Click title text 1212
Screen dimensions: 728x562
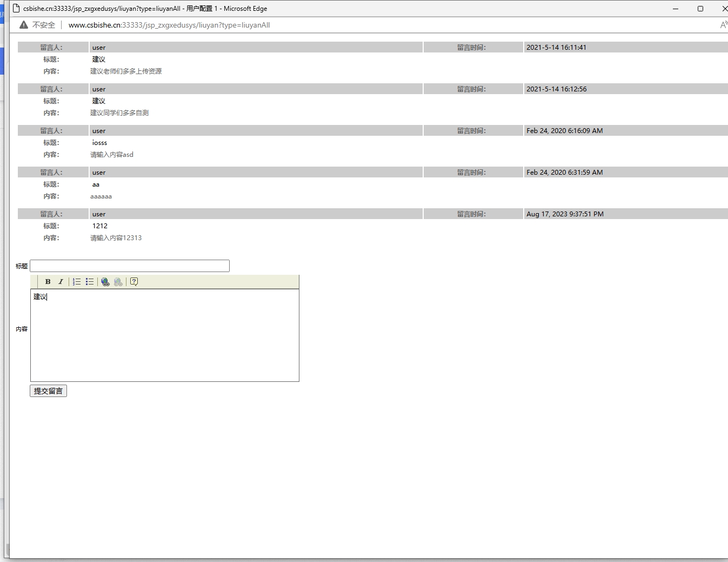pyautogui.click(x=100, y=226)
